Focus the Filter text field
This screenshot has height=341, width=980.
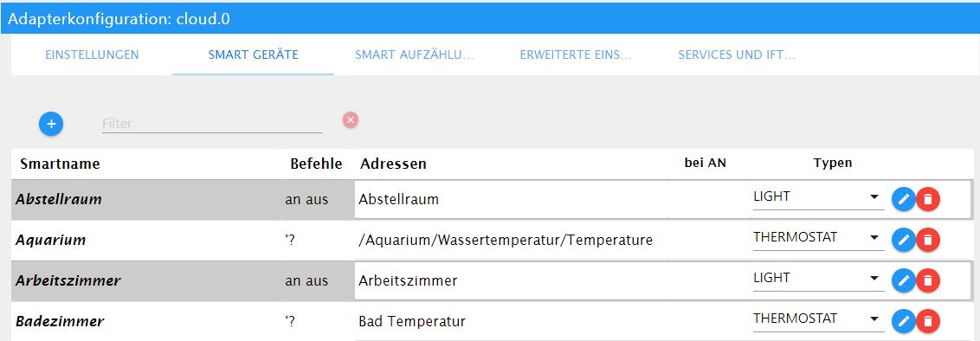(x=212, y=123)
